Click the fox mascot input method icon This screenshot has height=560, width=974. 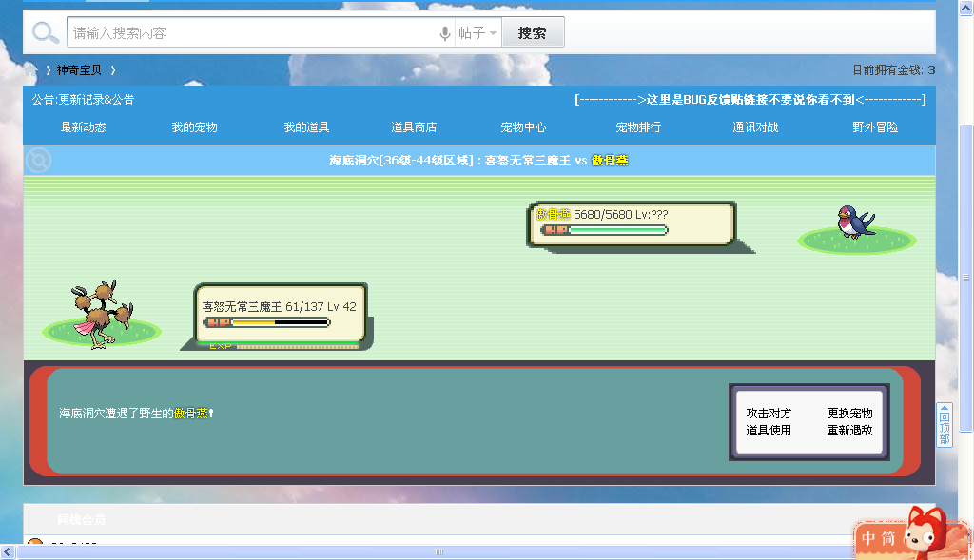[925, 533]
